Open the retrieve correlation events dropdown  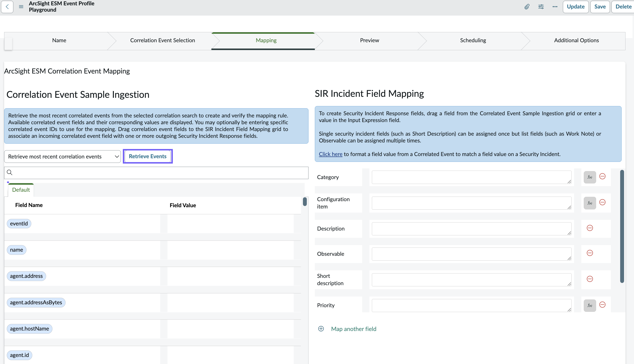pyautogui.click(x=62, y=157)
